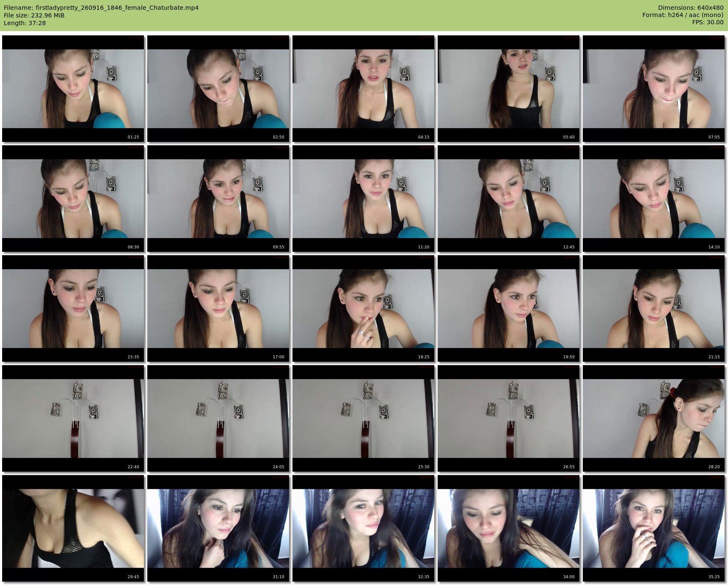Open the 31:10 frame thumbnail
Screen dimensions: 728x585
click(x=218, y=528)
